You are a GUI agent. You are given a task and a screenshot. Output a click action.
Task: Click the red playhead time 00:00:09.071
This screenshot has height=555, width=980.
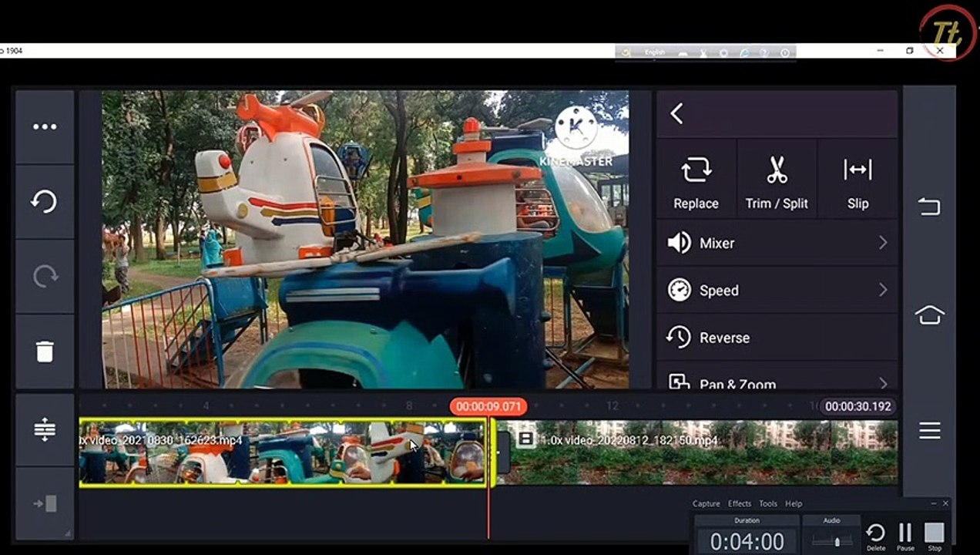click(488, 406)
